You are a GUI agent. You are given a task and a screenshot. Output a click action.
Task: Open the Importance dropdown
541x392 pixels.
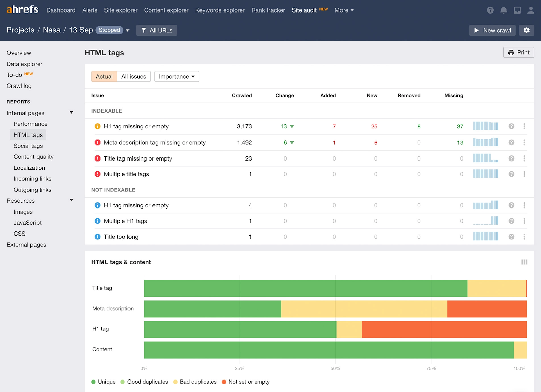(177, 76)
